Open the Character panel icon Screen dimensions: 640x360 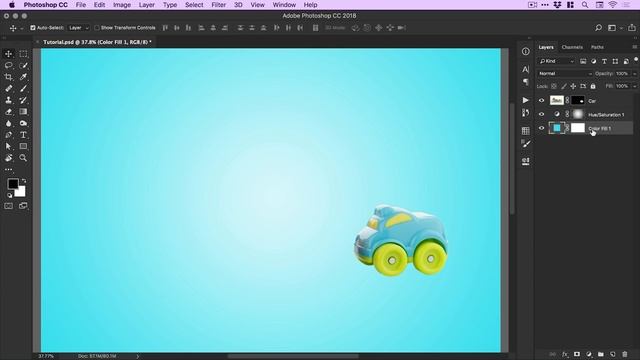(x=526, y=69)
